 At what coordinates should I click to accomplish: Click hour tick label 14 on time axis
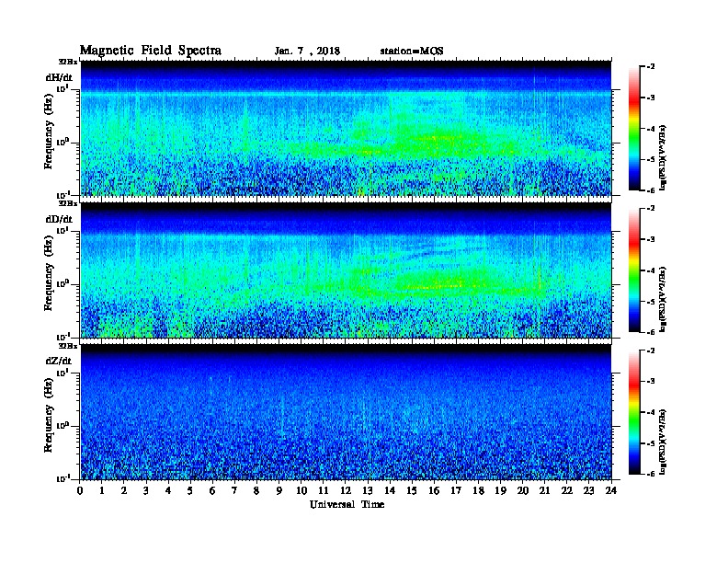coord(390,491)
